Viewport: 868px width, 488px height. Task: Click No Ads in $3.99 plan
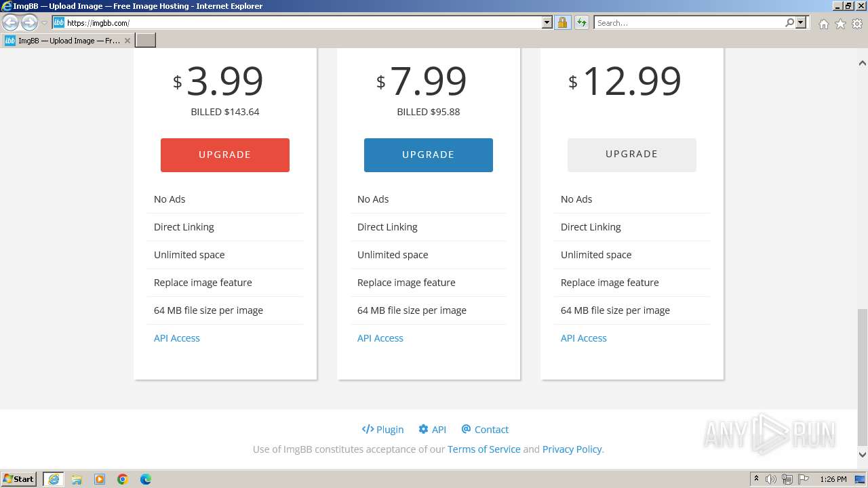[x=170, y=199]
